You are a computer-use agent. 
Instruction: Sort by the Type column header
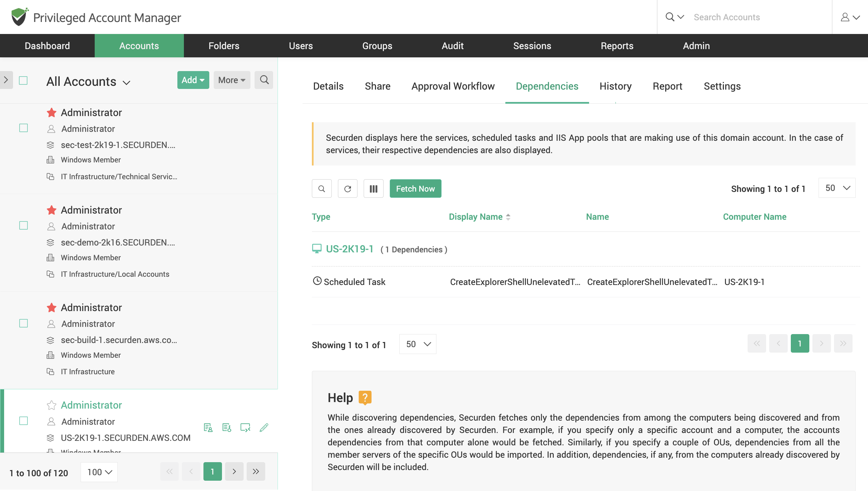coord(321,217)
